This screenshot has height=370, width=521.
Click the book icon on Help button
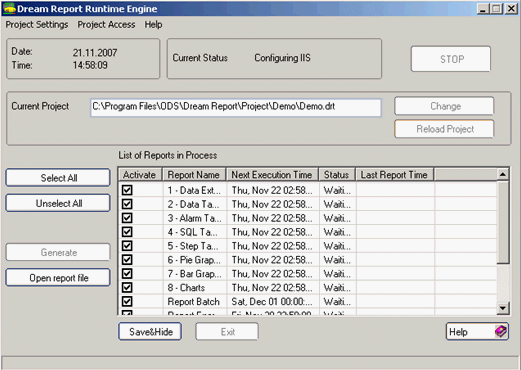tap(501, 331)
